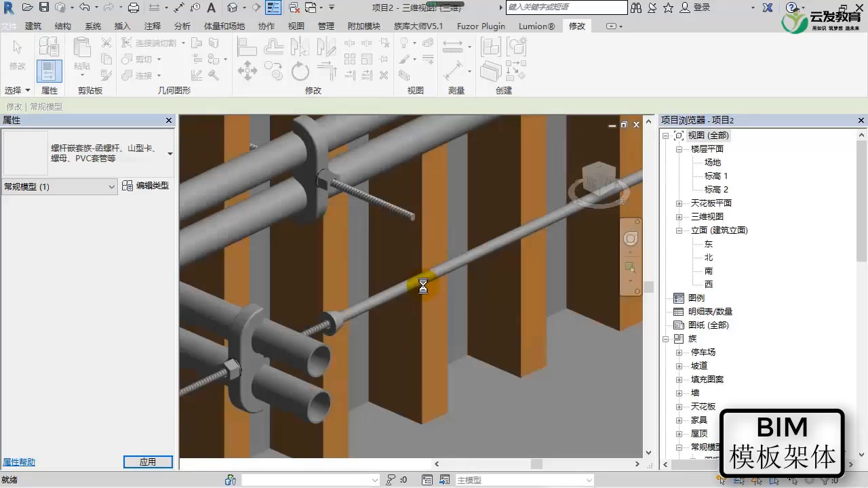Image resolution: width=868 pixels, height=488 pixels.
Task: Expand the 填充图案 family node
Action: (x=679, y=380)
